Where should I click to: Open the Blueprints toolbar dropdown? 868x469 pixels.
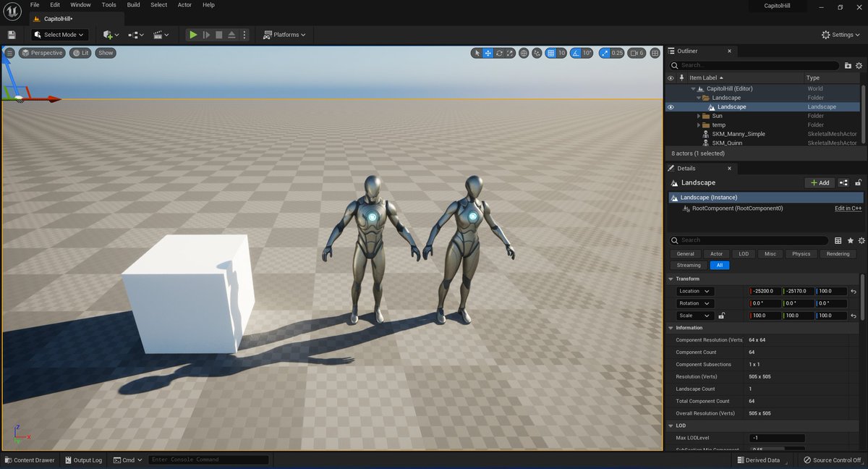[136, 35]
